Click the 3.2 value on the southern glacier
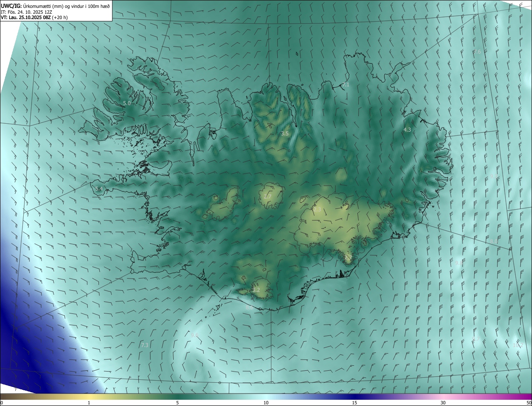532x406 pixels. tap(256, 290)
